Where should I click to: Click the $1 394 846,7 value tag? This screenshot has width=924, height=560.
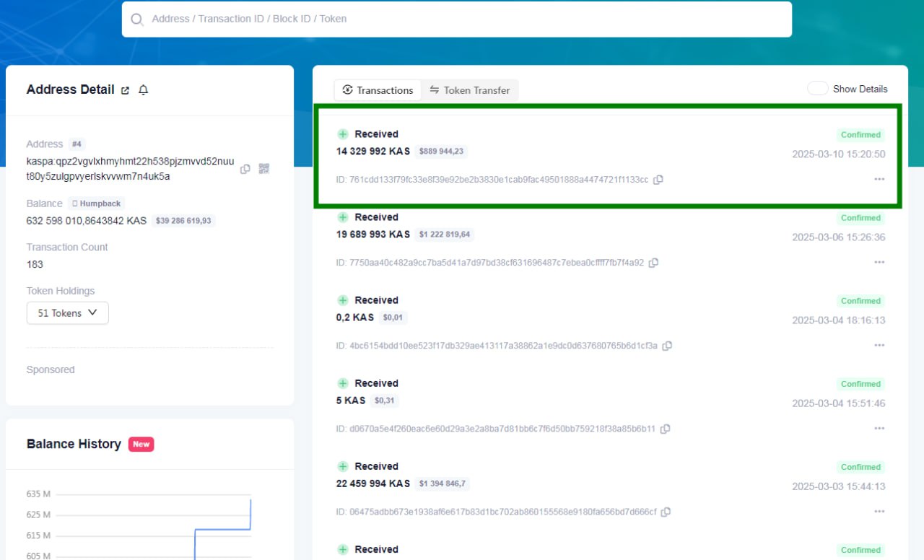pyautogui.click(x=442, y=484)
